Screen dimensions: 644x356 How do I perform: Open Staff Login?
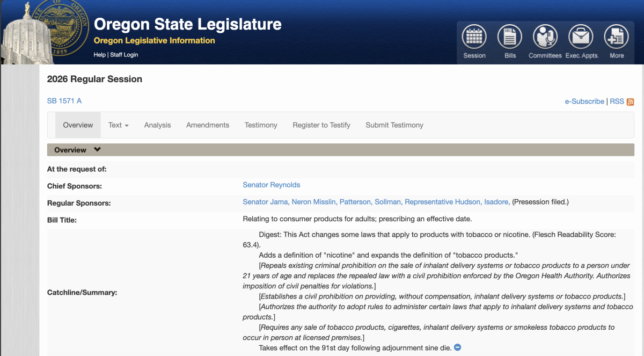124,54
